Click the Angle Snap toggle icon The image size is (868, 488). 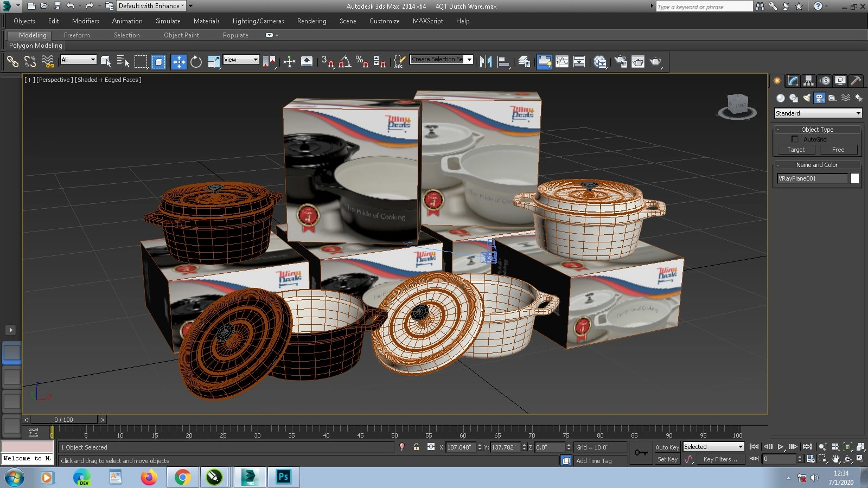click(x=345, y=62)
